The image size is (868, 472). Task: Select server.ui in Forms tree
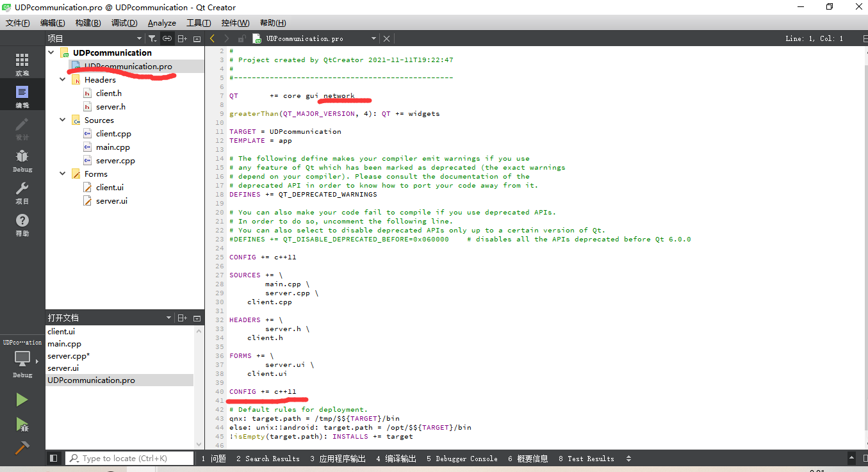click(111, 201)
